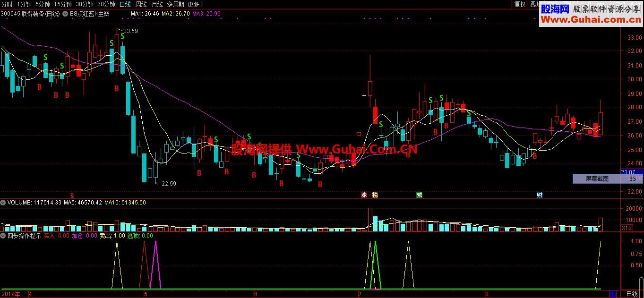
Task: Click the 20000 volume axis label
Action: (x=633, y=208)
